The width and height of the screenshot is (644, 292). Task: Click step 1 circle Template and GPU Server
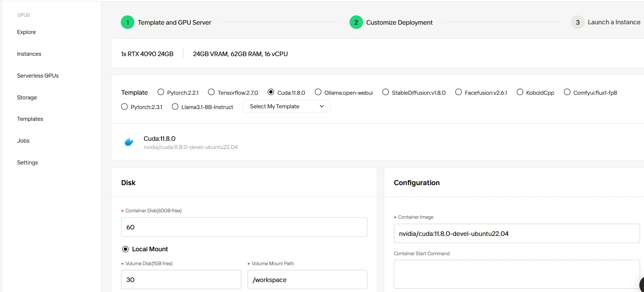(128, 22)
